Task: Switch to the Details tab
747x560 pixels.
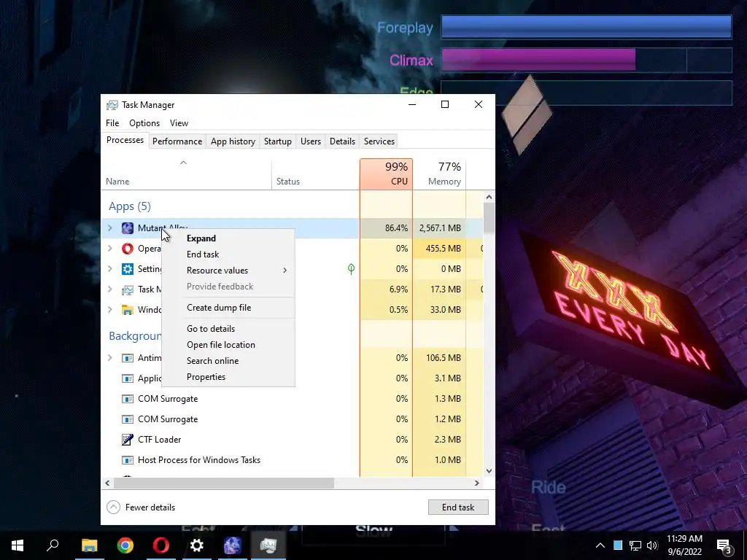Action: (x=343, y=141)
